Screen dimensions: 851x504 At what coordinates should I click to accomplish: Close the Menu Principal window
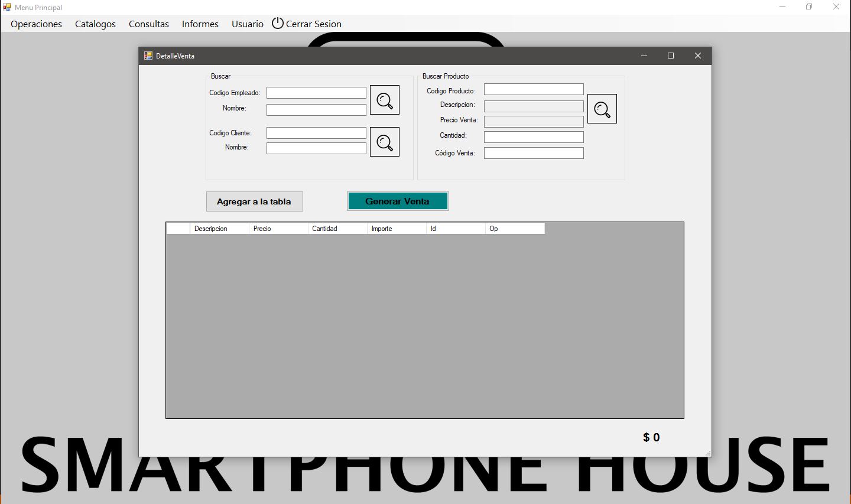836,7
